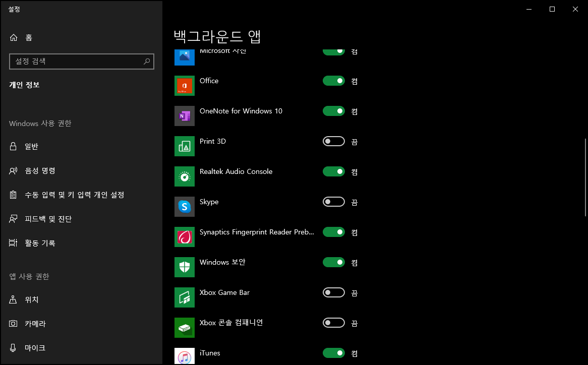Screen dimensions: 588x365
Task: Click the vertical scrollbar thumb
Action: click(585, 177)
